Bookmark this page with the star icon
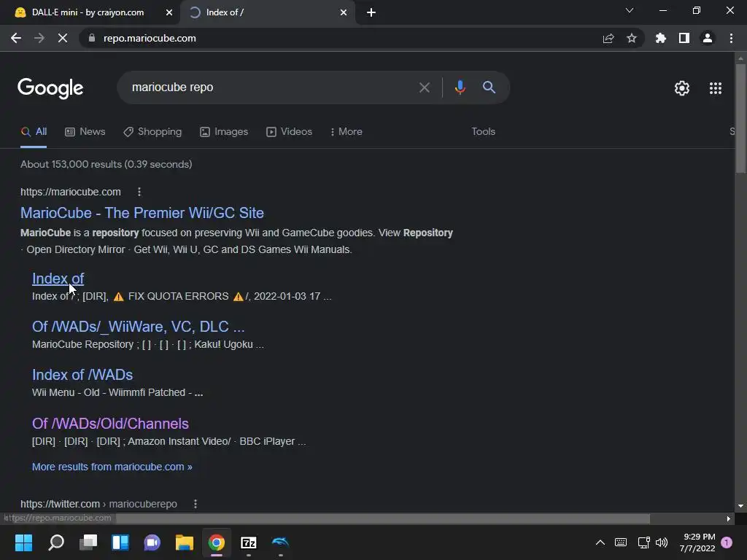 coord(632,38)
